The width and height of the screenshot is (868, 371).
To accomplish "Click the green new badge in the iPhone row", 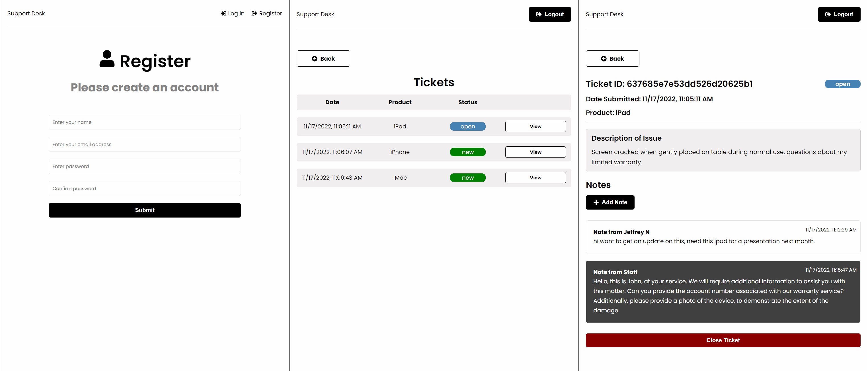I will click(467, 152).
